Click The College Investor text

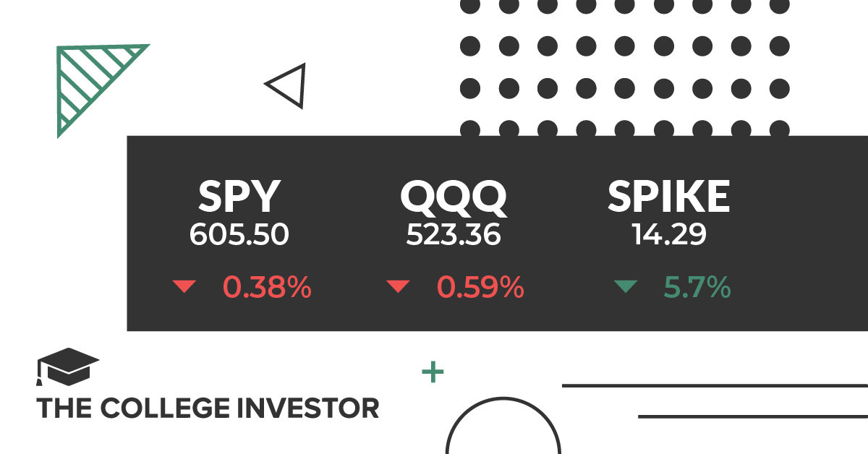point(208,408)
